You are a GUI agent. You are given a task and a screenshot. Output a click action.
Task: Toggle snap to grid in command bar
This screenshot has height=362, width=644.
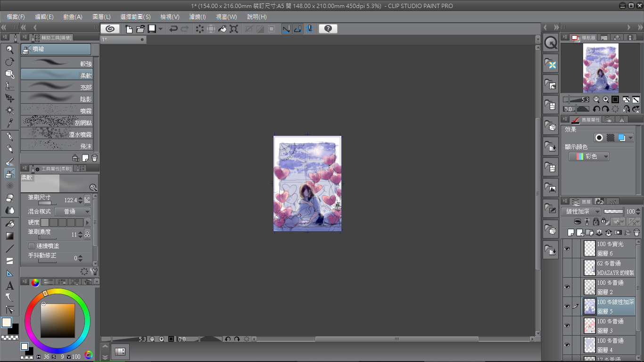(x=309, y=29)
